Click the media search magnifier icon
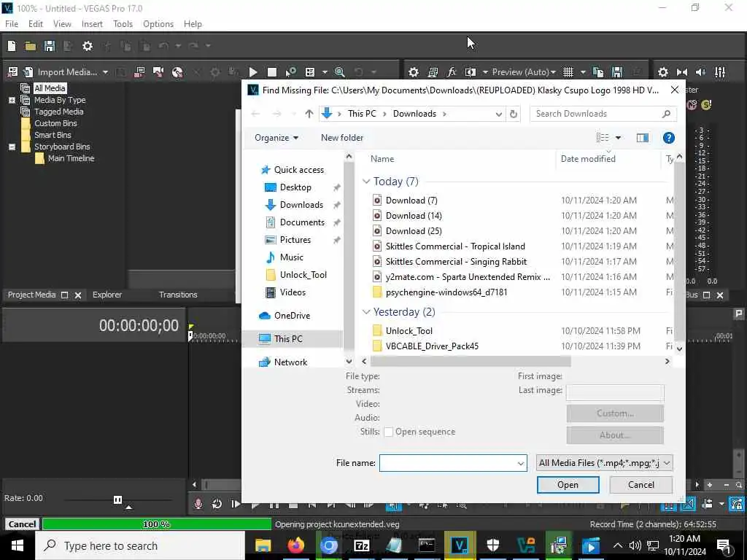747x560 pixels. pyautogui.click(x=340, y=72)
